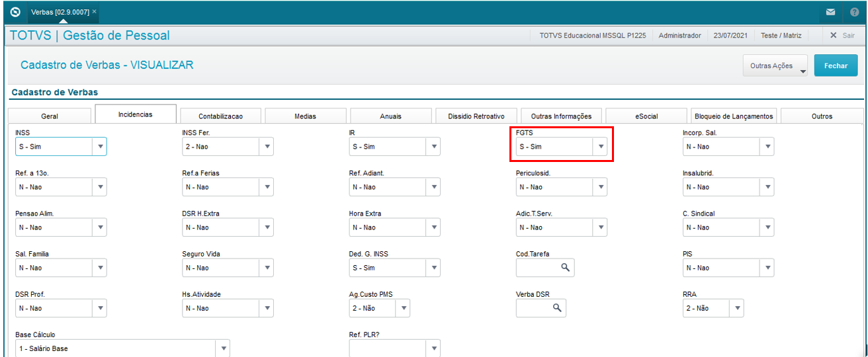The height and width of the screenshot is (357, 868).
Task: Open the Outras Ações dropdown button
Action: click(775, 65)
